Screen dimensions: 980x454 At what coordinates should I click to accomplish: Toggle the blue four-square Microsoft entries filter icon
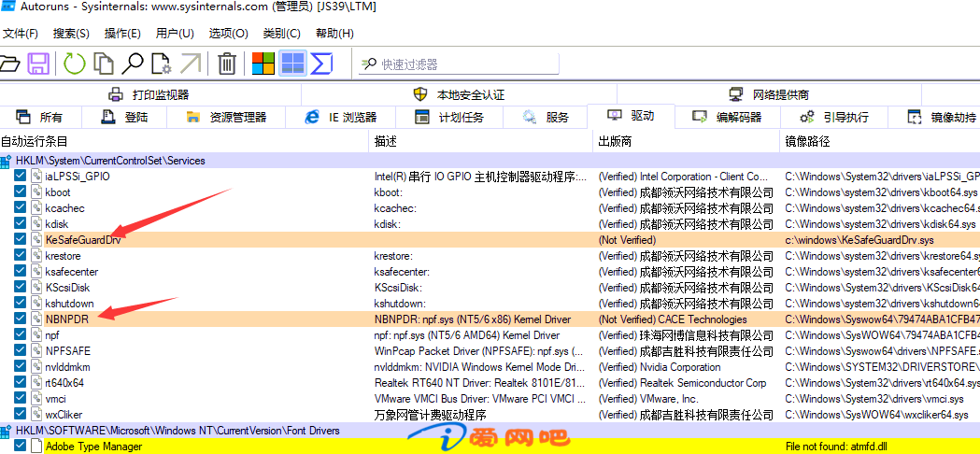coord(292,64)
